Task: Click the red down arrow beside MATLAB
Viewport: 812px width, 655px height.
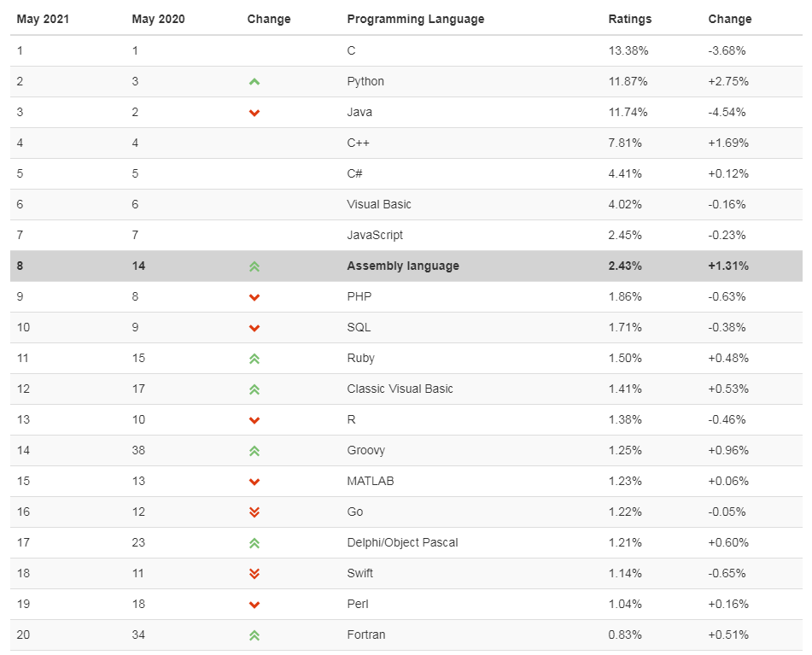Action: tap(254, 482)
